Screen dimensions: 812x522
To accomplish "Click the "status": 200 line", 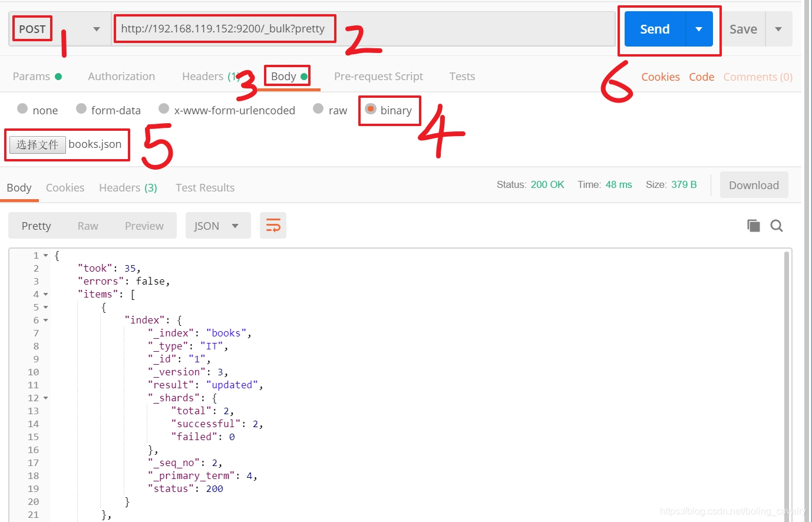I will pos(185,489).
